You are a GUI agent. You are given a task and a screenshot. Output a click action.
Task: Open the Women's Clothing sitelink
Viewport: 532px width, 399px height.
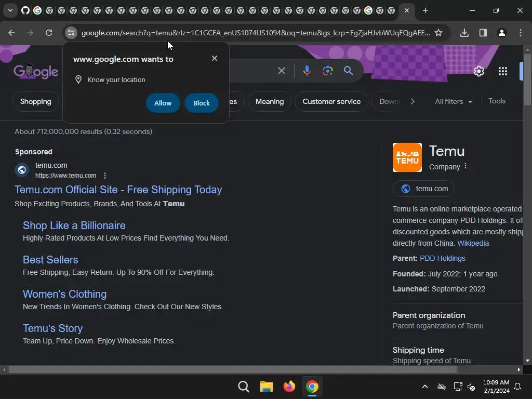(64, 294)
